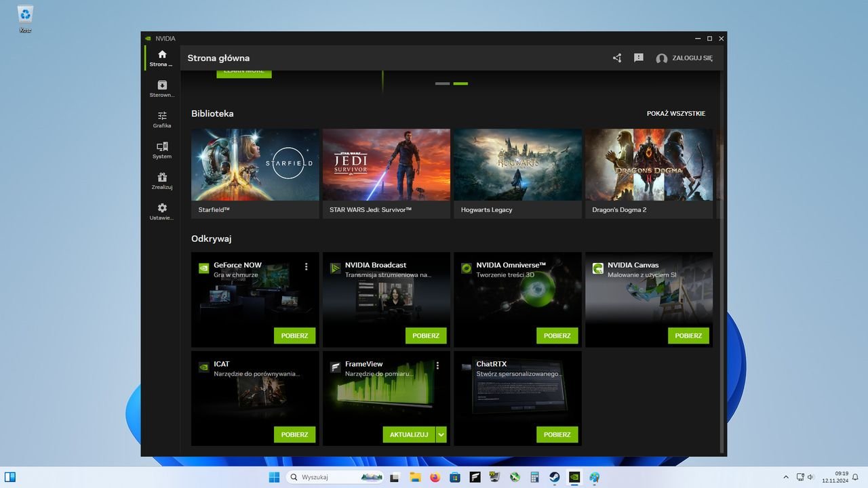Viewport: 868px width, 488px height.
Task: Click the ICAT logo icon
Action: point(203,367)
